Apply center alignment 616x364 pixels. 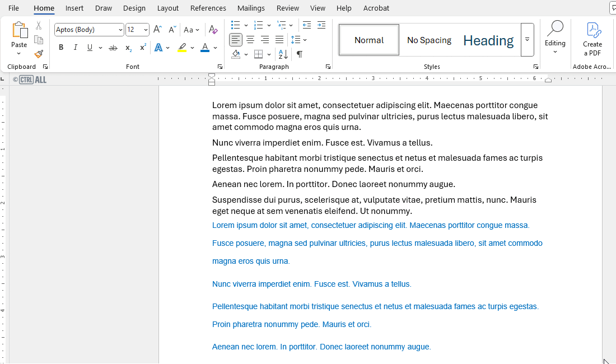[250, 39]
